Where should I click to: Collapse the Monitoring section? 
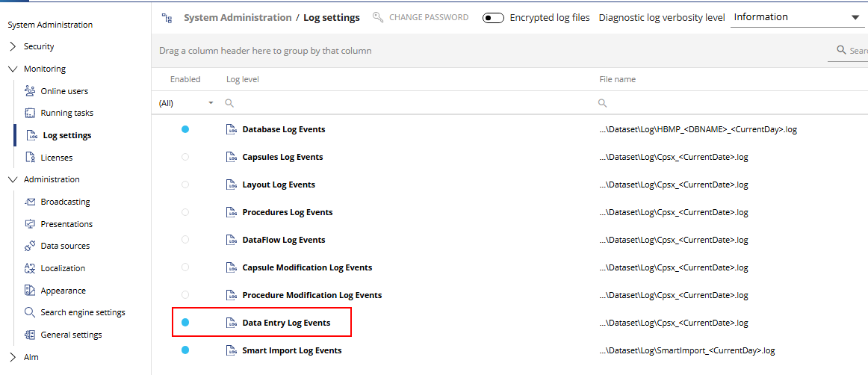14,69
